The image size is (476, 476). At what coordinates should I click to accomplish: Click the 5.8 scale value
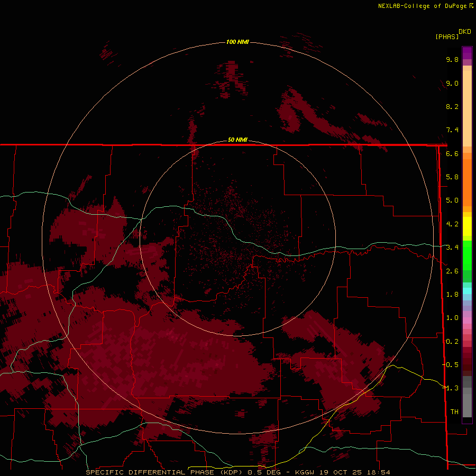pos(452,177)
